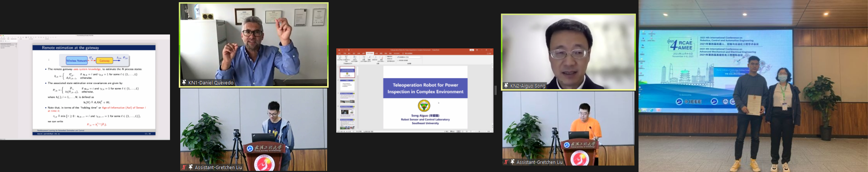
Task: Open third slide thumbnail in PowerPoint panel
Action: (x=347, y=98)
